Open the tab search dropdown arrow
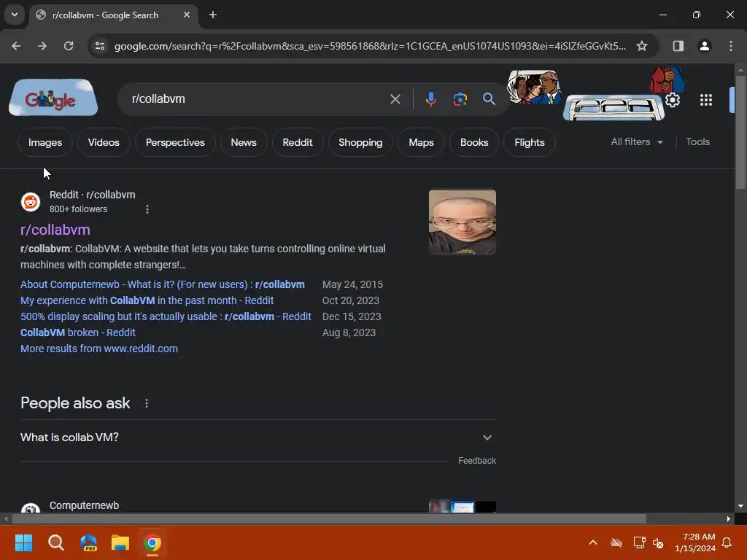747x560 pixels. tap(15, 15)
